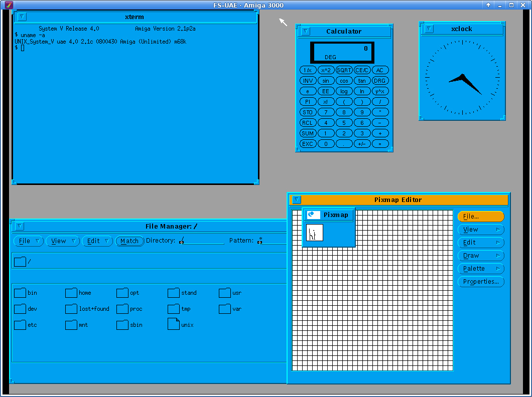Open the dev folder icon
This screenshot has height=397, width=532.
[x=20, y=309]
